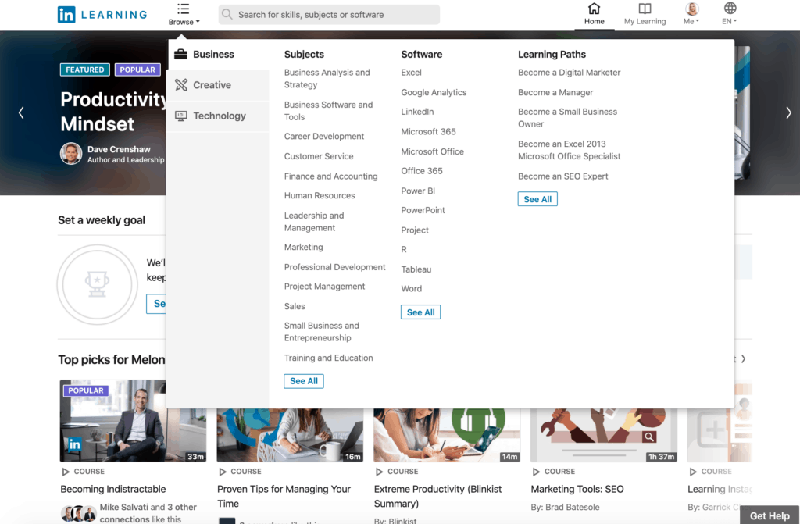Go to previous carousel slide arrow
The image size is (800, 524).
tap(21, 113)
